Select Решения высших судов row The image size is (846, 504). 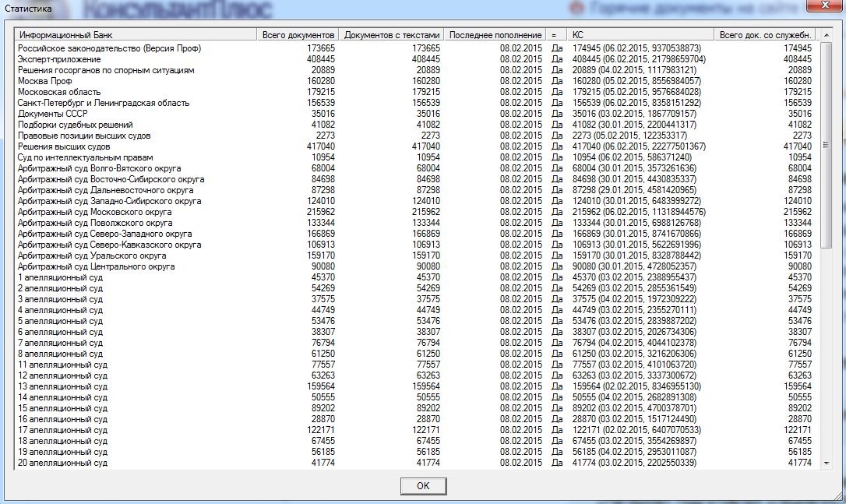415,146
